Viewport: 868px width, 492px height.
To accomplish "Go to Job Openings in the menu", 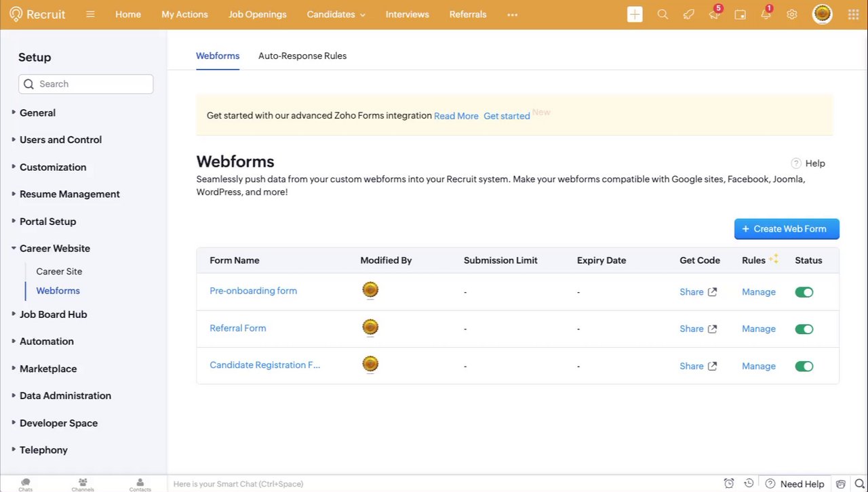I will point(257,14).
